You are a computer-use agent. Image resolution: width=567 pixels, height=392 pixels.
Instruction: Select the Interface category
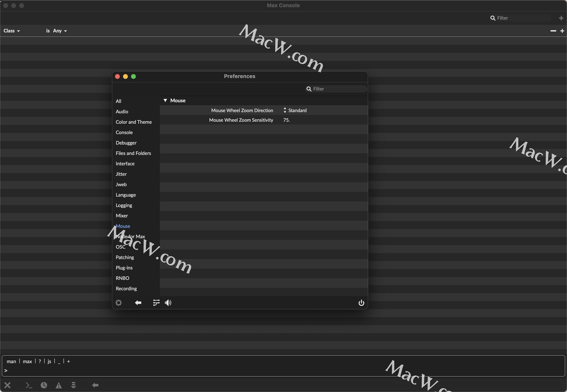125,164
